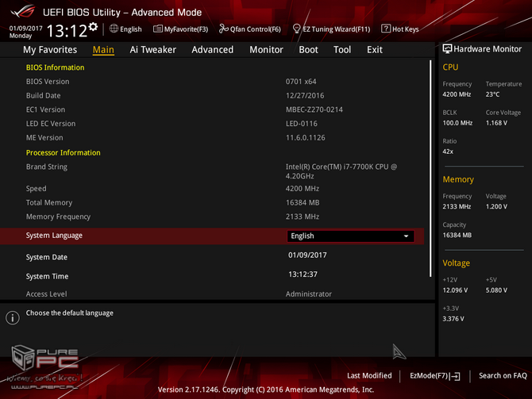Image resolution: width=532 pixels, height=399 pixels.
Task: Switch to the Boot tab
Action: pos(308,50)
